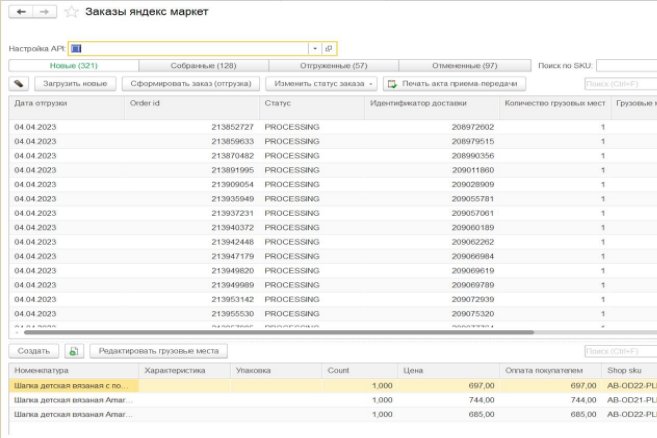Click the Загрузить новые button
Screen dimensions: 657x438
(x=75, y=84)
